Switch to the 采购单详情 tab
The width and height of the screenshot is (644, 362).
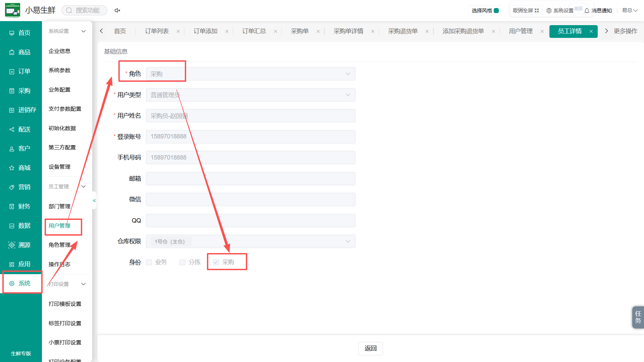click(348, 31)
